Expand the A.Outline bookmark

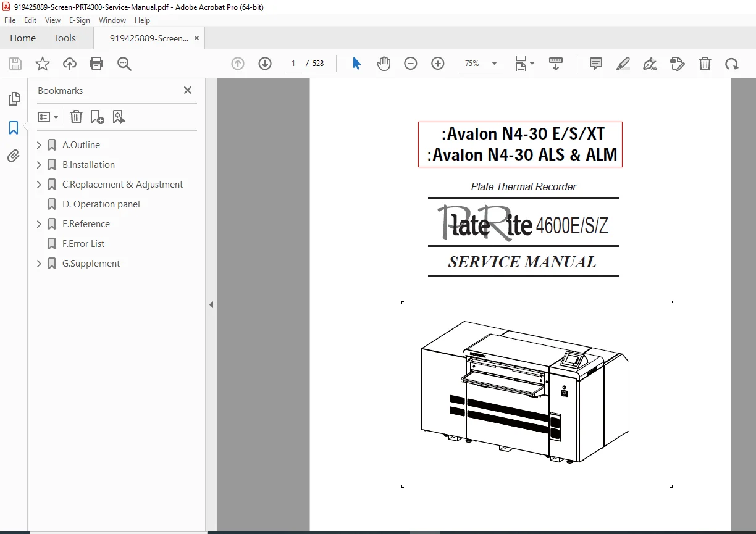39,145
